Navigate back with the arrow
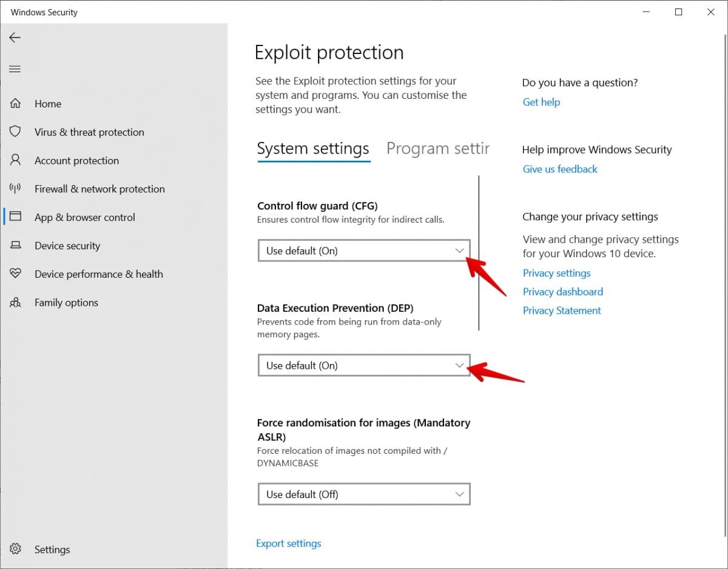This screenshot has height=569, width=728. 15,38
